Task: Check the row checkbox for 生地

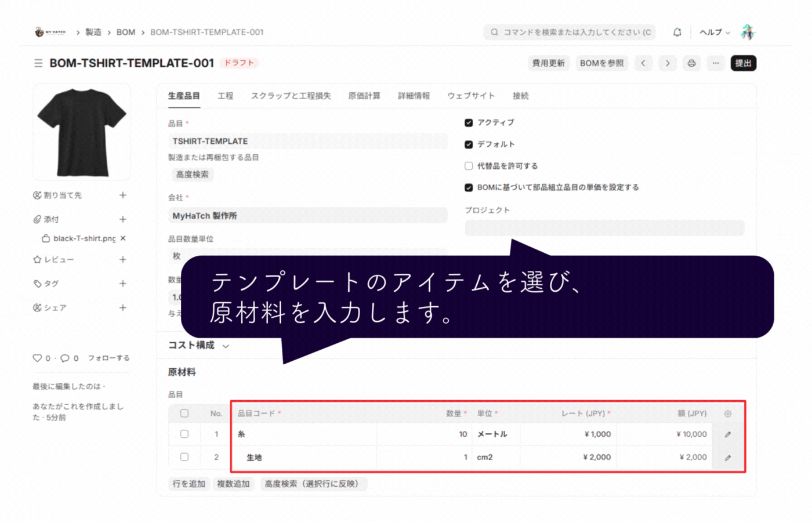Action: [x=184, y=457]
